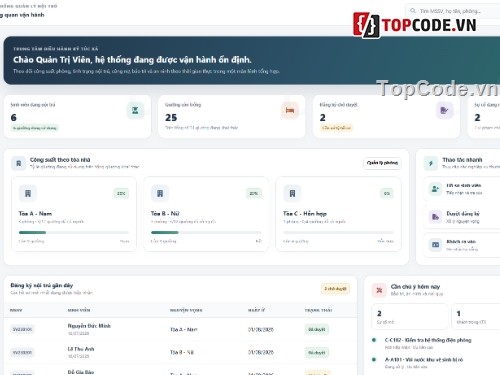Click the percentage badge on Tòa A - Nam card

pos(121,193)
